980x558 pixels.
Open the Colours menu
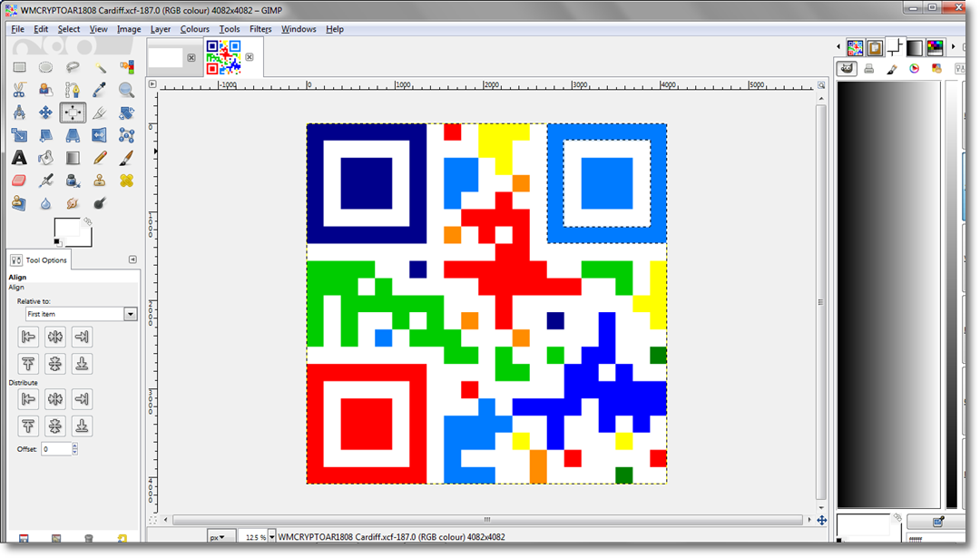194,29
